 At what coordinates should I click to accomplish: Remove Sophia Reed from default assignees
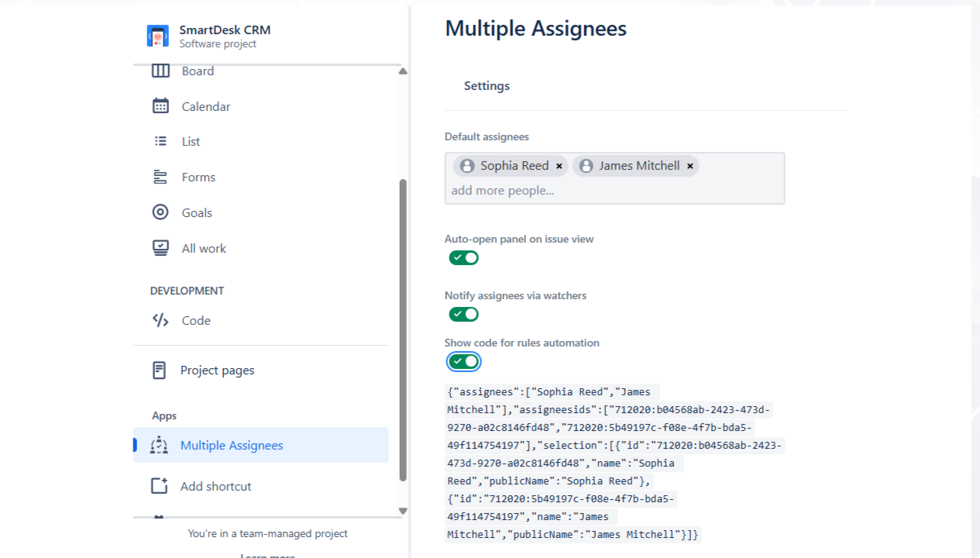(x=559, y=166)
